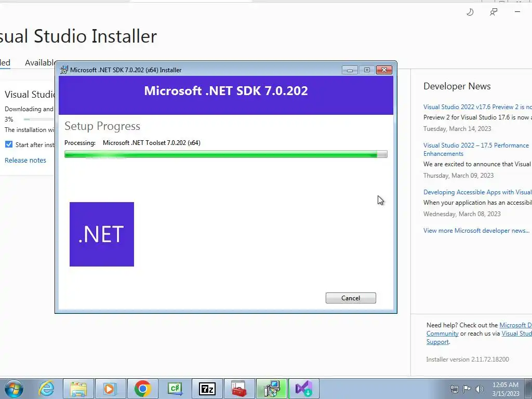Cancel the .NET SDK installation
Viewport: 532px width, 399px height.
pyautogui.click(x=351, y=298)
